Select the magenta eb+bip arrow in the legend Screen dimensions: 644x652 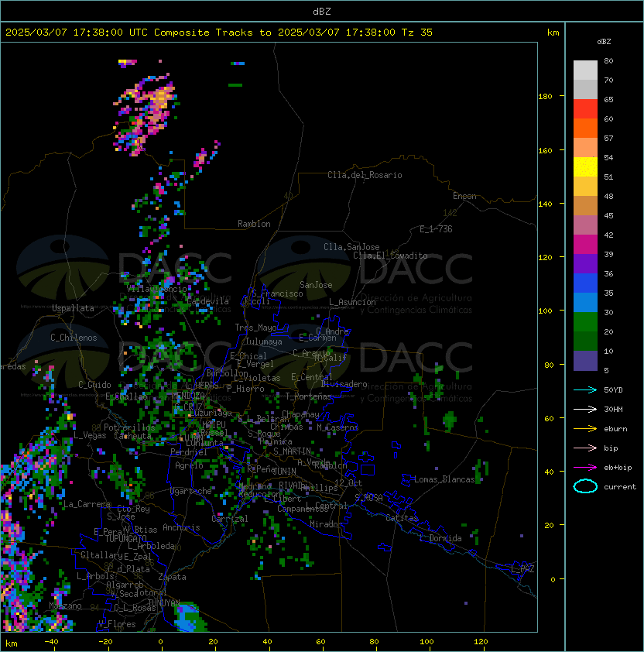pyautogui.click(x=585, y=468)
